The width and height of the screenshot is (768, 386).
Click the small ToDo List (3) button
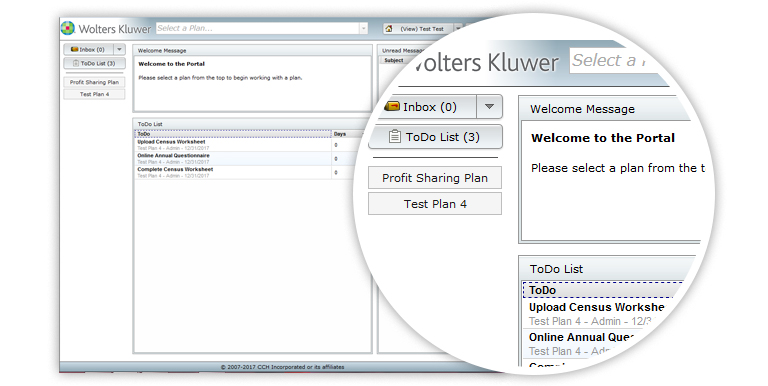click(94, 63)
